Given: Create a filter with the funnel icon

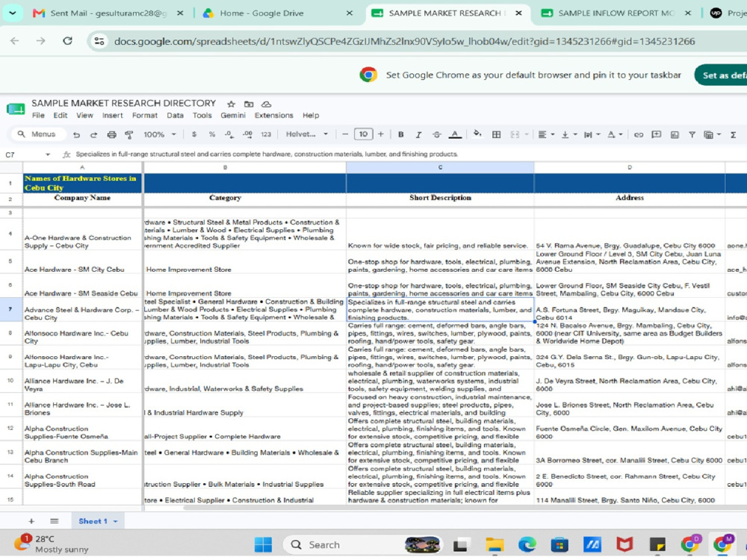Looking at the screenshot, I should click(x=692, y=134).
